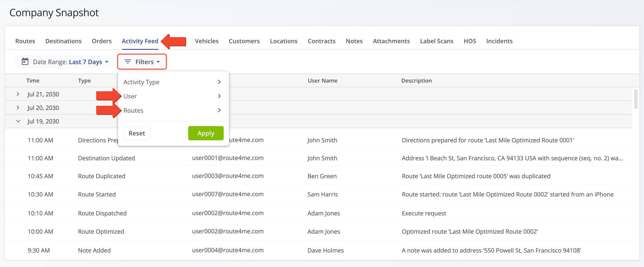644x267 pixels.
Task: Open the Activity Type filter submenu
Action: (173, 82)
